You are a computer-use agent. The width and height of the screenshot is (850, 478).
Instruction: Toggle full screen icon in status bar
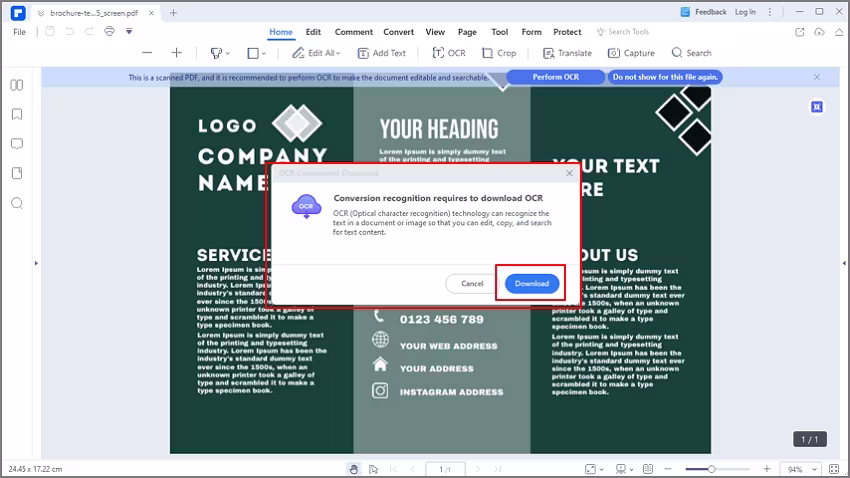tap(834, 469)
